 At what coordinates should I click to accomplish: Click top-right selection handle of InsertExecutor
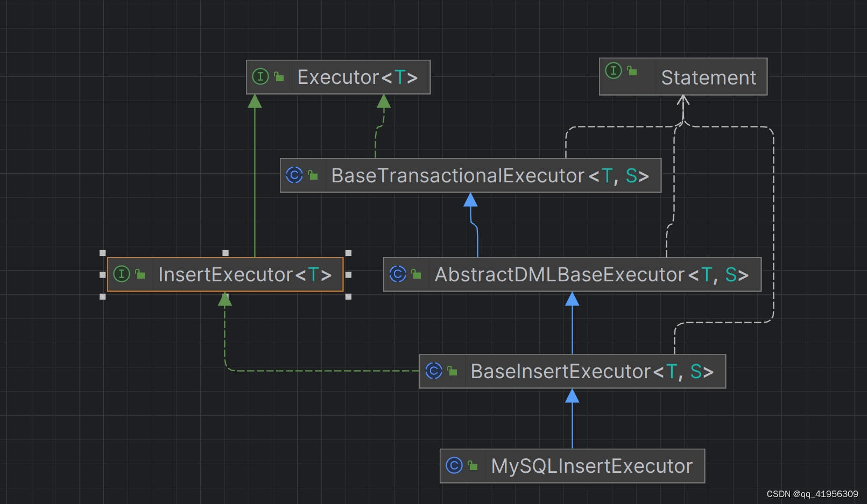(348, 253)
